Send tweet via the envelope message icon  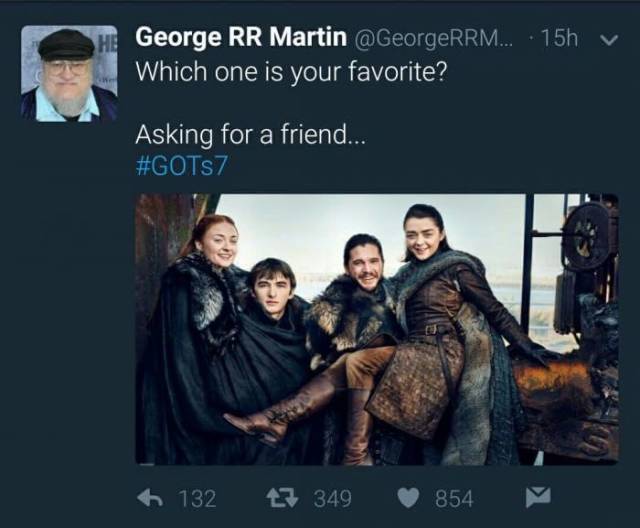pyautogui.click(x=538, y=497)
